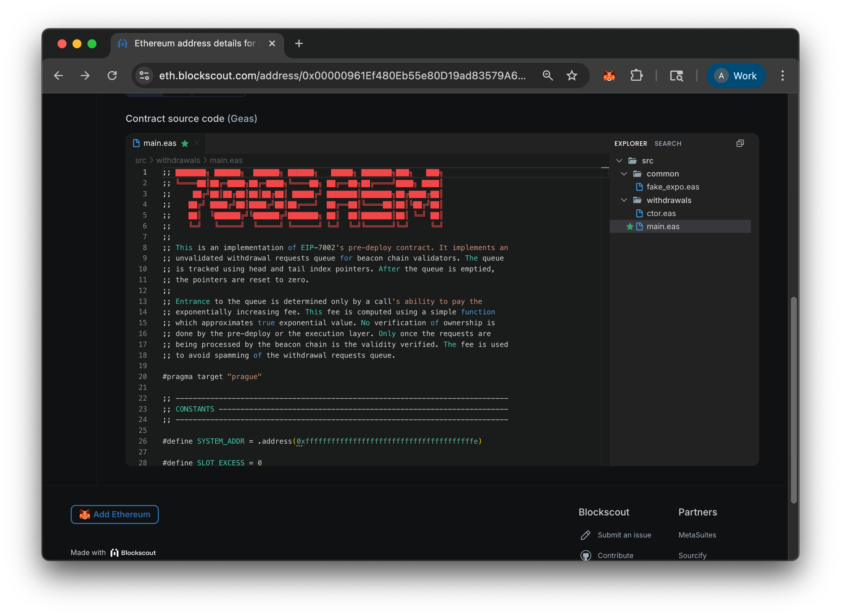Click the page's vertical scrollbar thumb
Image resolution: width=841 pixels, height=616 pixels.
coord(793,399)
